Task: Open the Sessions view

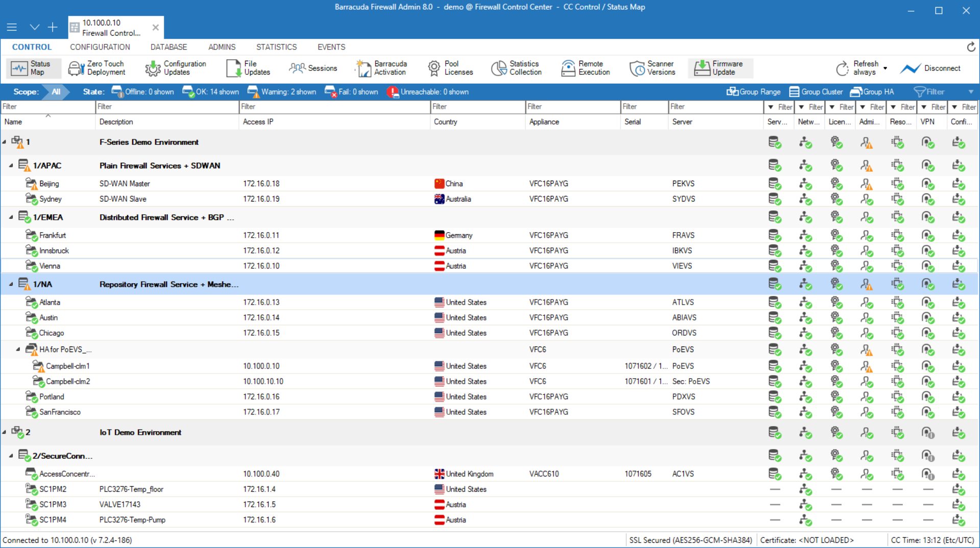Action: (313, 68)
